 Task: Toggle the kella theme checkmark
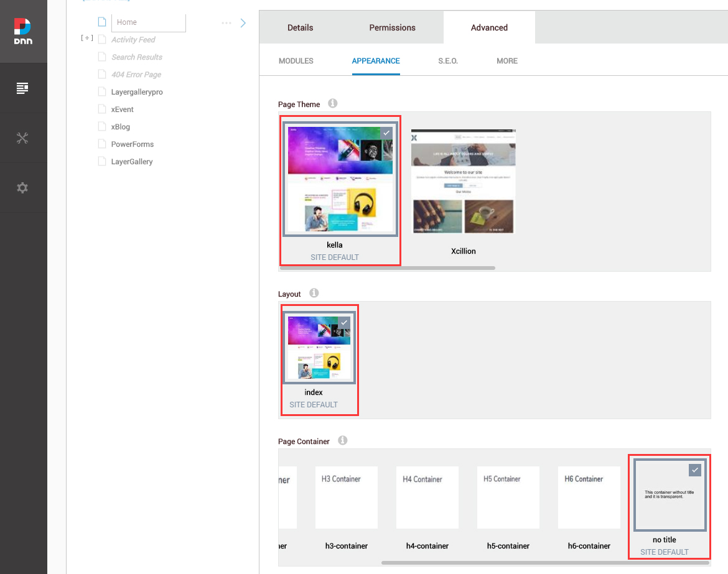386,132
